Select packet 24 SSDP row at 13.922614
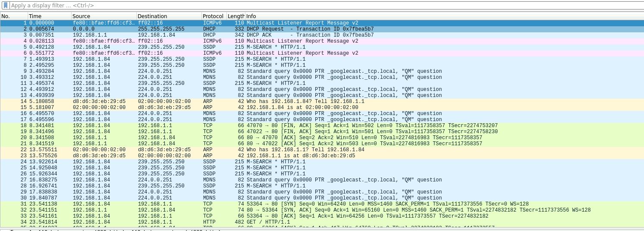The image size is (644, 231). click(322, 162)
